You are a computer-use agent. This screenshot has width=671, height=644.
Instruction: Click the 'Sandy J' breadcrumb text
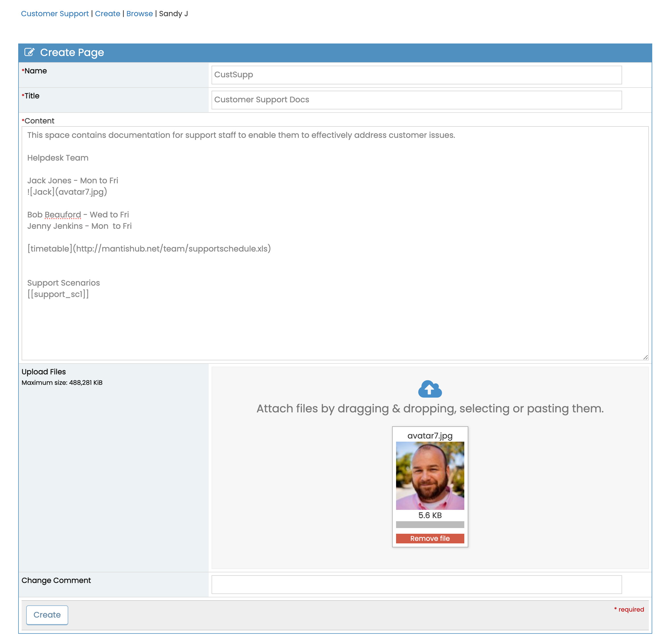pyautogui.click(x=173, y=14)
